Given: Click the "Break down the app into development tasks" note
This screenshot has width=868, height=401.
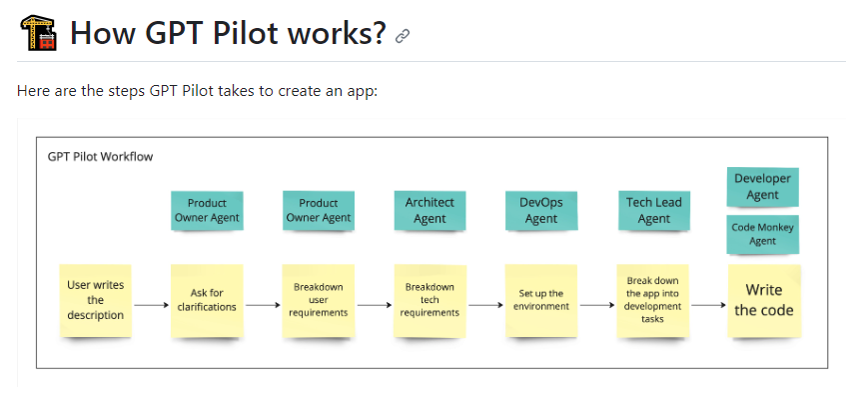Looking at the screenshot, I should point(653,301).
